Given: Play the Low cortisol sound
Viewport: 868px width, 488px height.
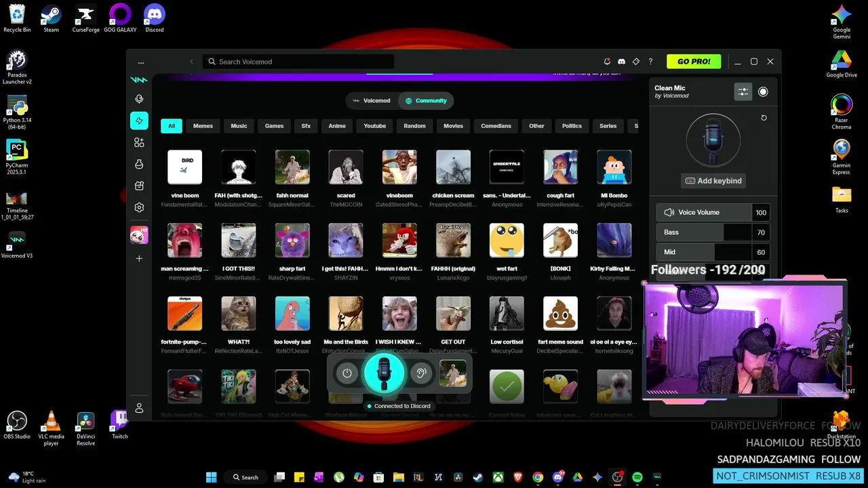Looking at the screenshot, I should [507, 313].
